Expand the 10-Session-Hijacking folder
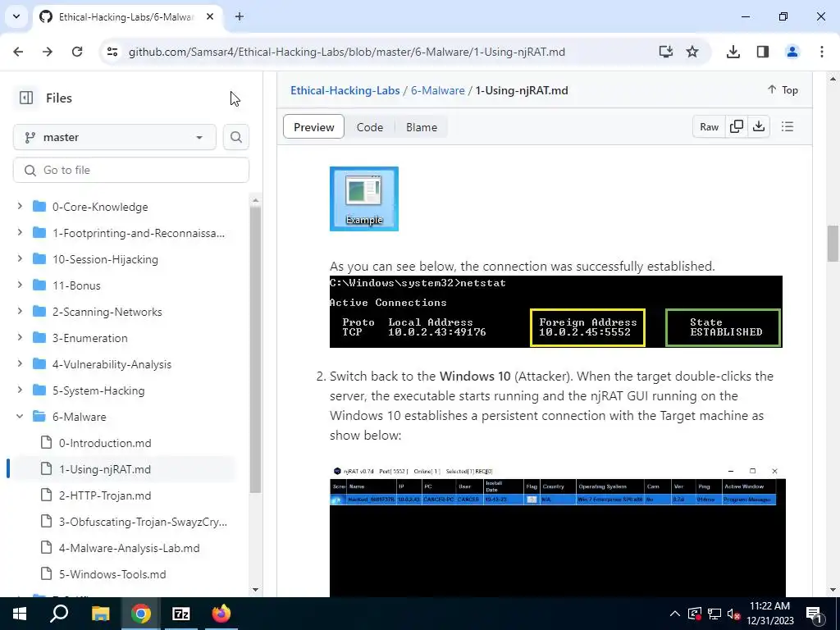 [x=20, y=258]
